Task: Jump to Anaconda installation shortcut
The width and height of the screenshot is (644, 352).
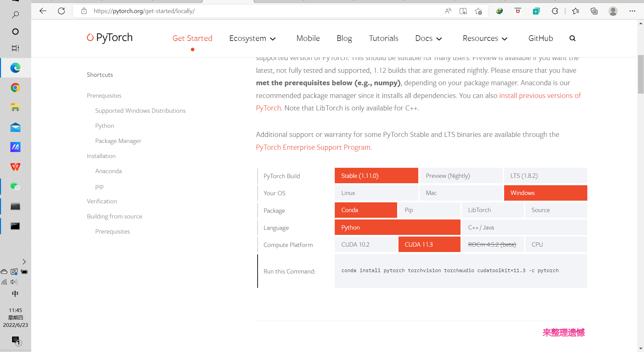Action: pos(108,171)
